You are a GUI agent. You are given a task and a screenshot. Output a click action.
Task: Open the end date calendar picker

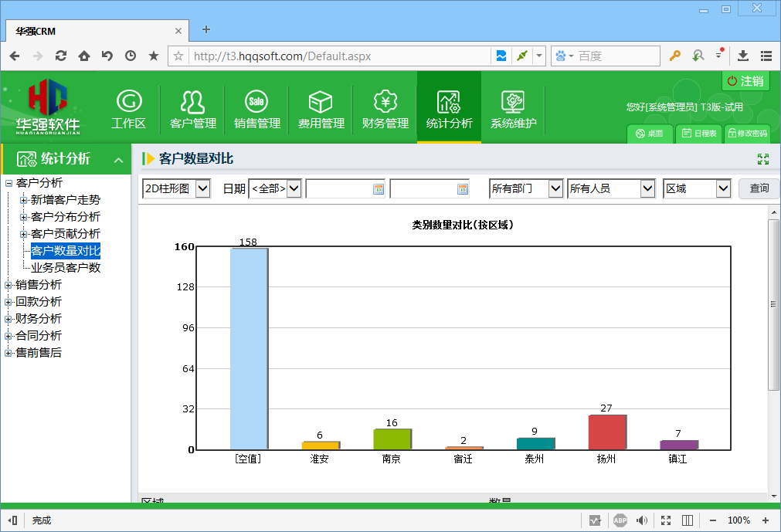click(x=463, y=189)
